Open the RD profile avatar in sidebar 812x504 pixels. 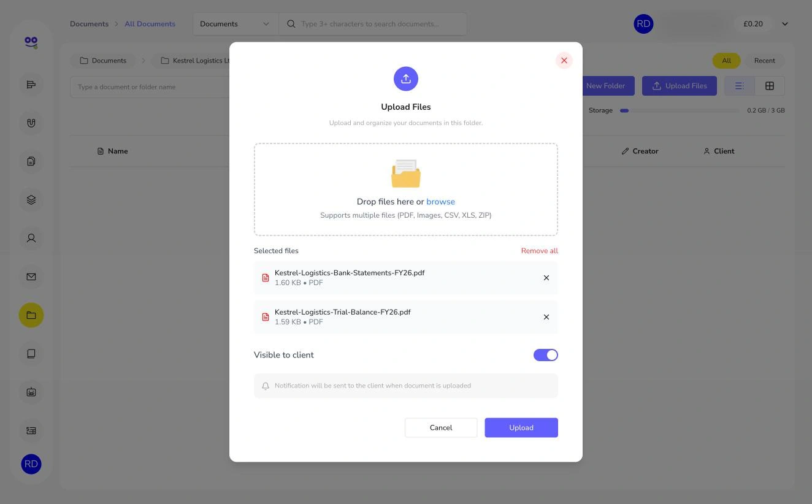31,464
